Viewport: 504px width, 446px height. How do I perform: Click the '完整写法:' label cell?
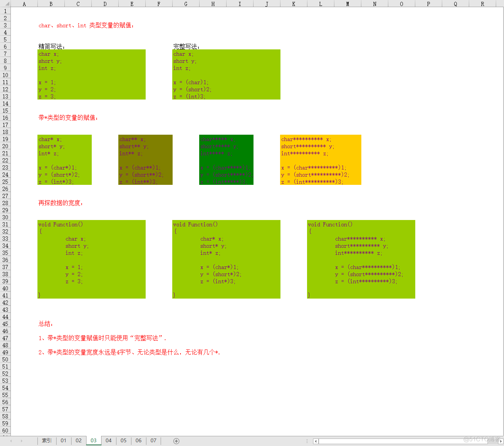pos(186,46)
